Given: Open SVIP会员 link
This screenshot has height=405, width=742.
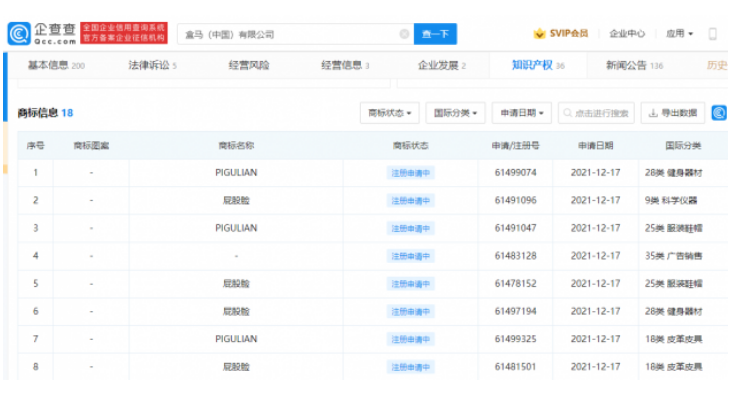Looking at the screenshot, I should [x=568, y=34].
